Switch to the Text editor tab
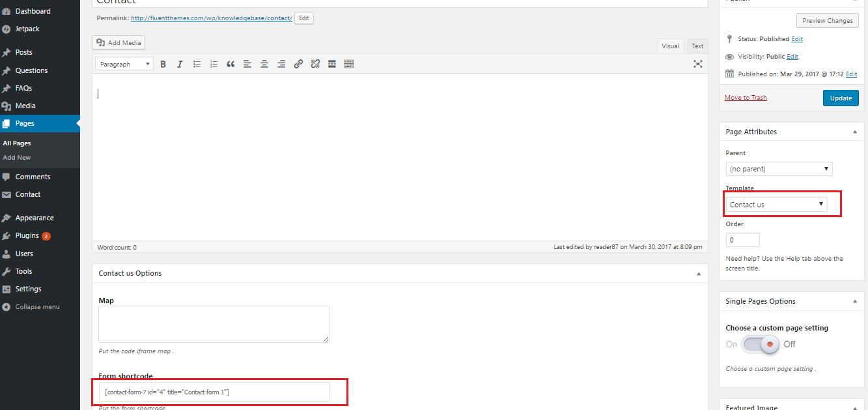Screen dimensions: 868x410 click(x=697, y=46)
